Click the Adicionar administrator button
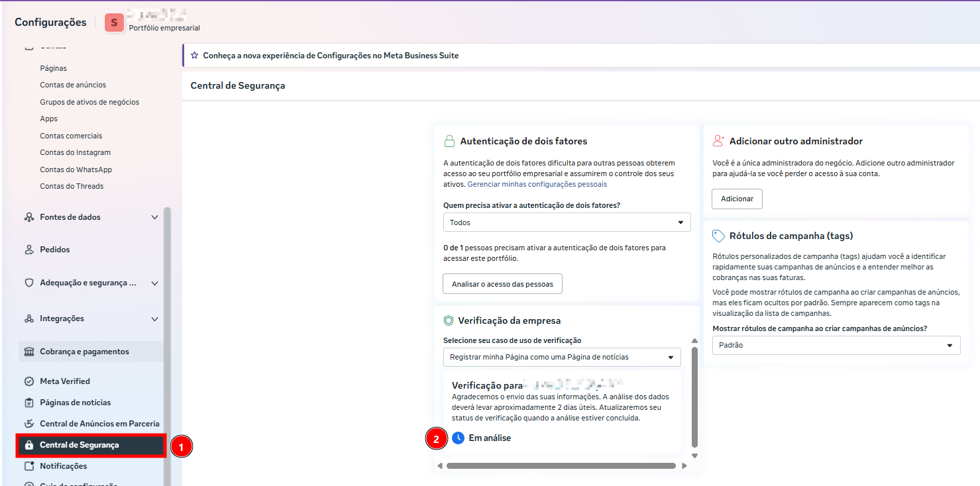Viewport: 980px width, 486px height. pyautogui.click(x=737, y=199)
